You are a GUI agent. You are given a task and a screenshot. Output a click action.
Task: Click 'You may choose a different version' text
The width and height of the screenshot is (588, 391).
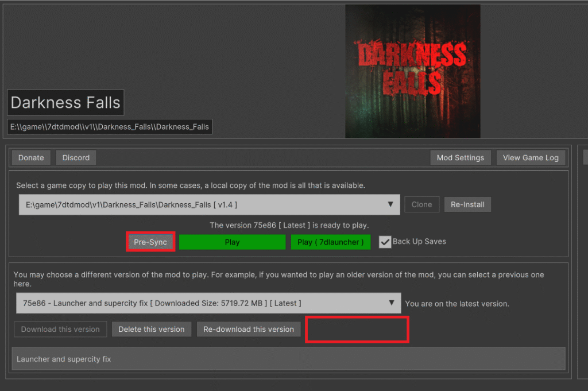[278, 279]
